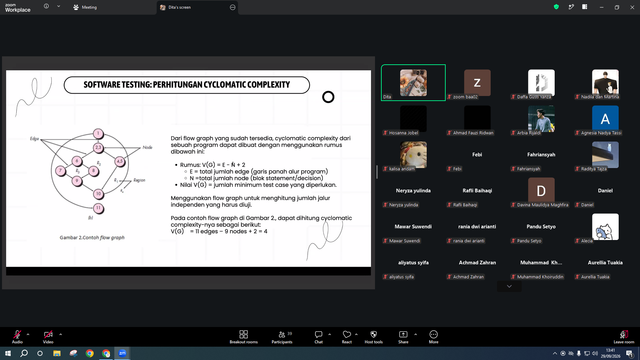Select kalisa andam's participant tile
640x360 pixels.
point(413,155)
